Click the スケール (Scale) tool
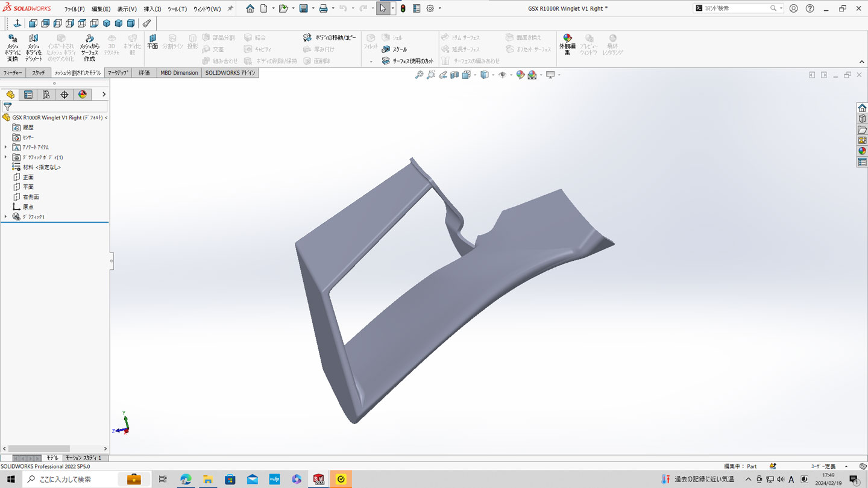The height and width of the screenshot is (488, 868). point(394,49)
